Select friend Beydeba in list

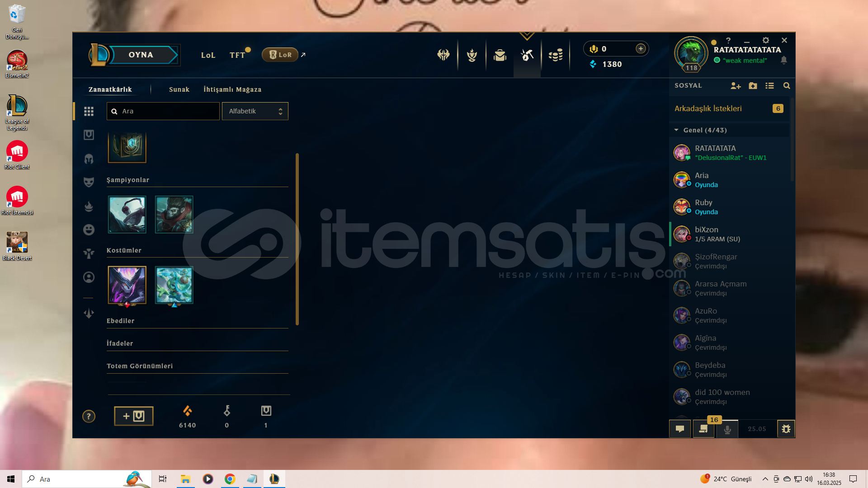(x=730, y=370)
